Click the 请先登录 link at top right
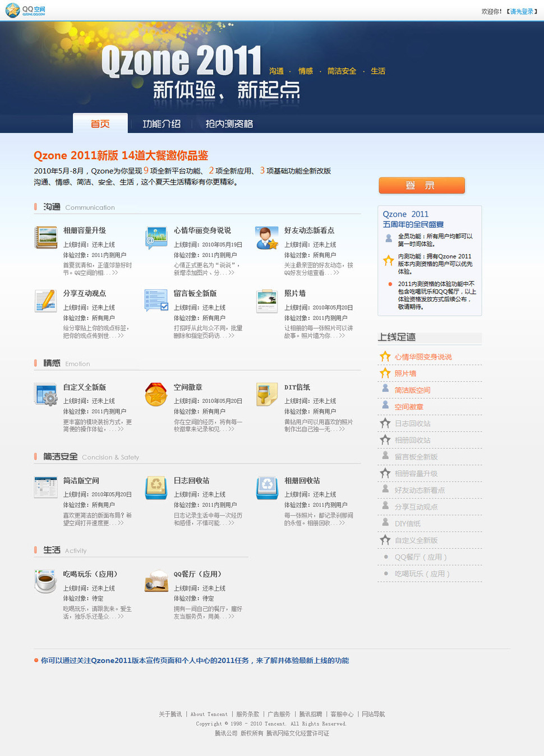 [522, 11]
